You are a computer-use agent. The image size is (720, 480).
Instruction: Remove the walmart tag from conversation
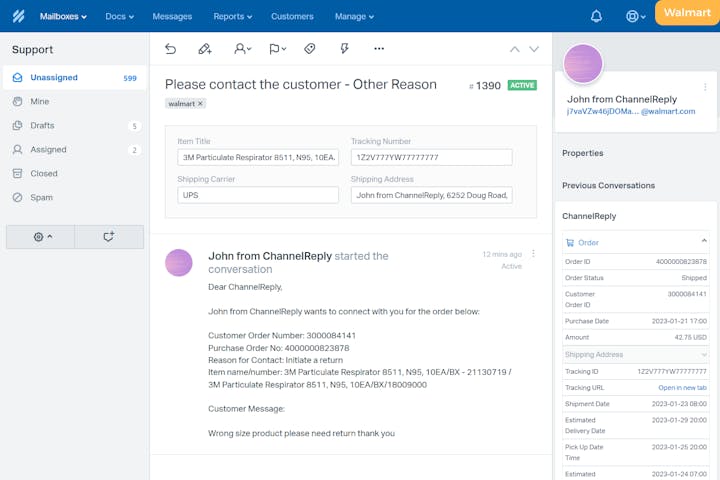200,104
